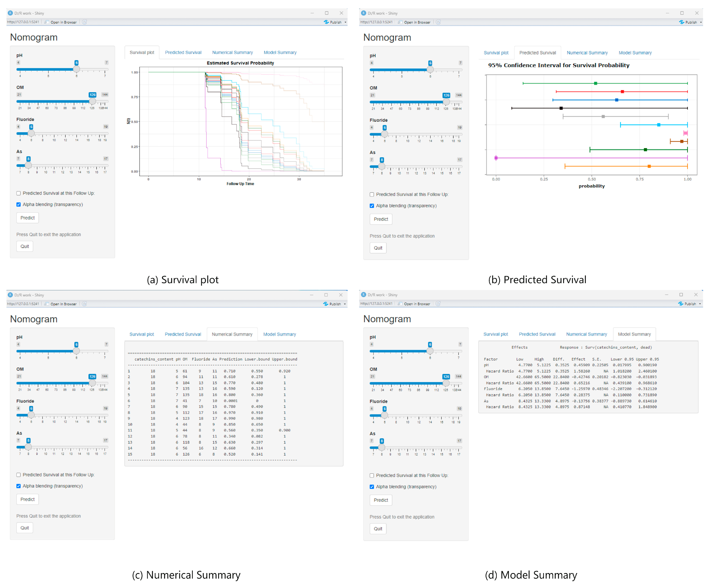Click the Open in Browser icon in panel (b)
The image size is (710, 588).
(400, 22)
